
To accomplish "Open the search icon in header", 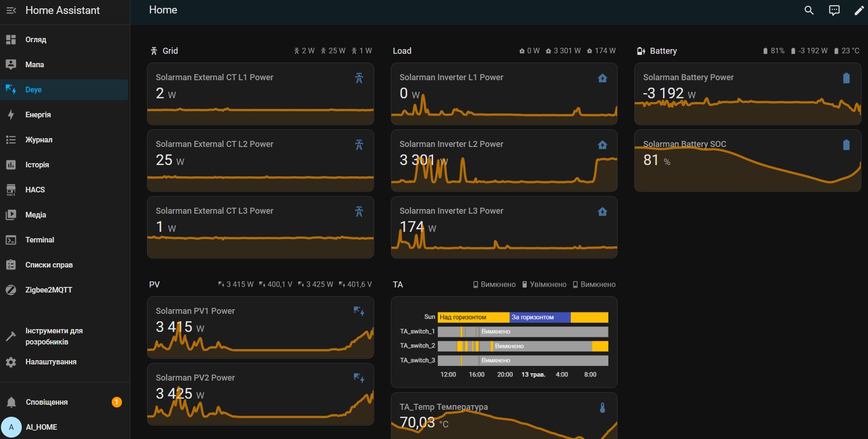I will click(x=809, y=10).
